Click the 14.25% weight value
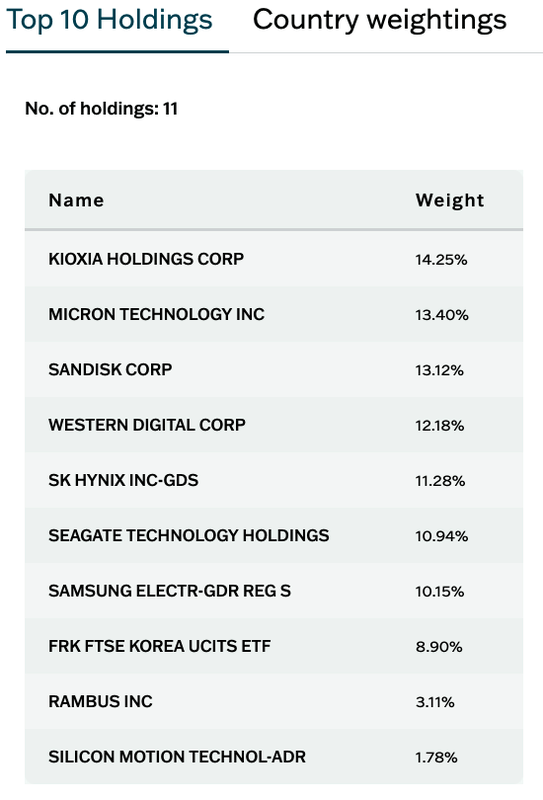The height and width of the screenshot is (800, 543). pyautogui.click(x=441, y=260)
